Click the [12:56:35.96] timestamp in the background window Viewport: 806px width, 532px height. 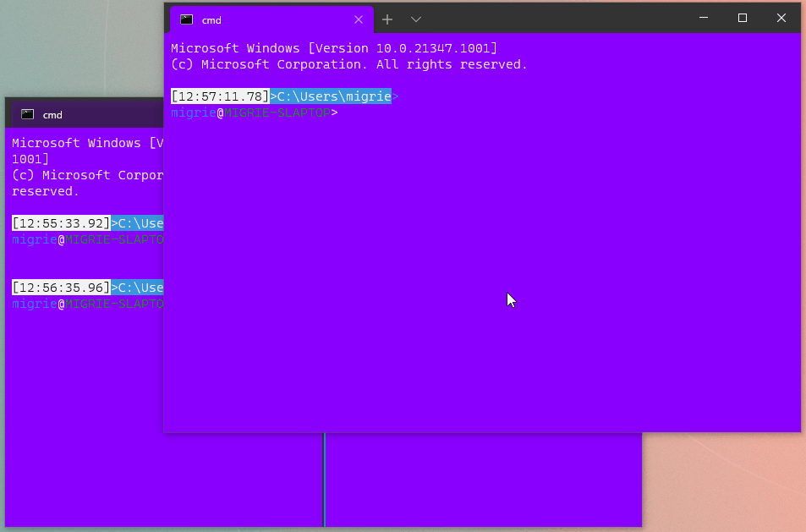[x=61, y=288]
